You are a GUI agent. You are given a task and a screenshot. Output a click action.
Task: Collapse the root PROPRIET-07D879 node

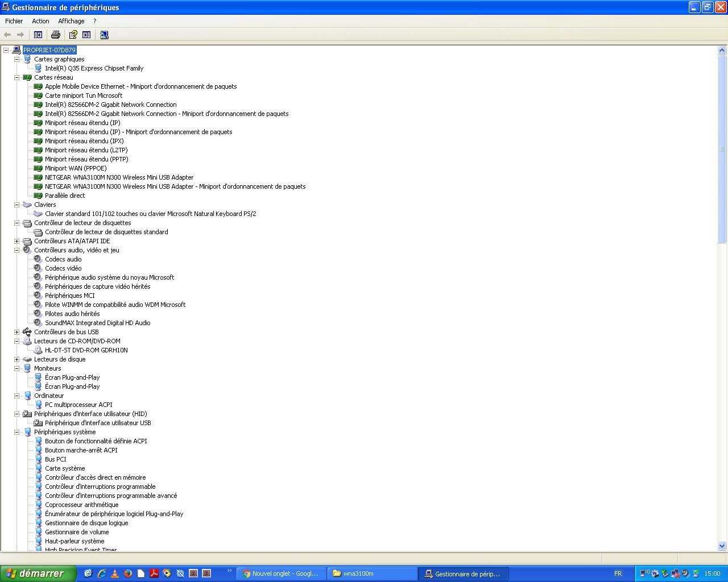[6, 50]
